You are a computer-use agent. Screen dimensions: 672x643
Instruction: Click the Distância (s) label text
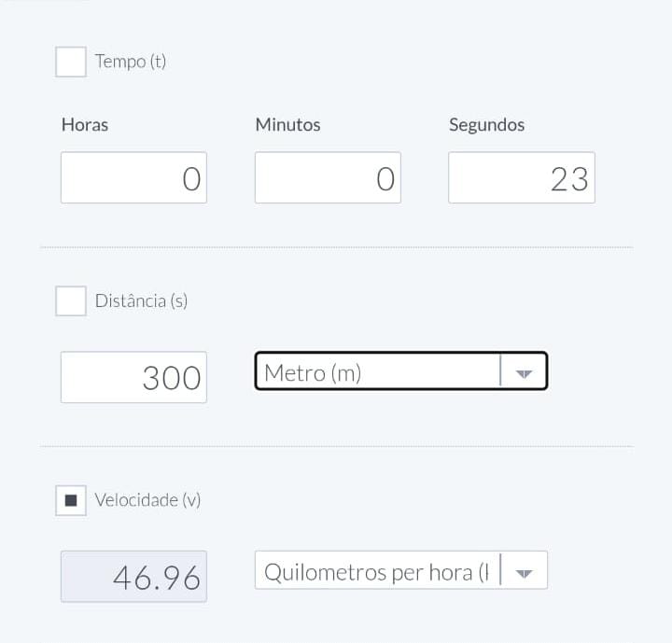(x=141, y=301)
